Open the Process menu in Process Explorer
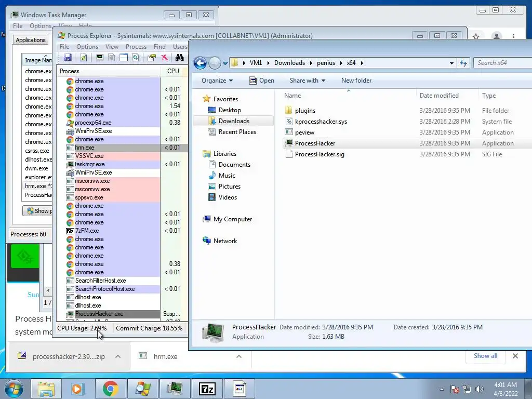 [136, 47]
